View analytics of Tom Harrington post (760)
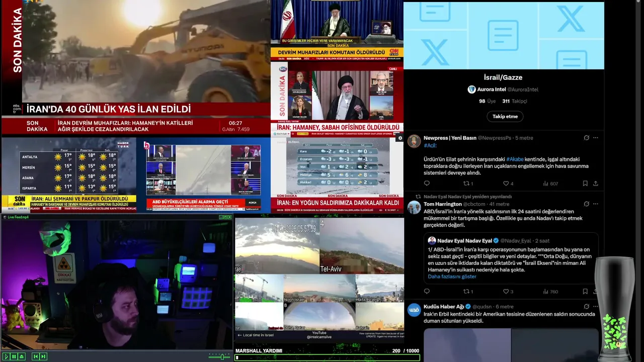644x362 pixels. (550, 291)
